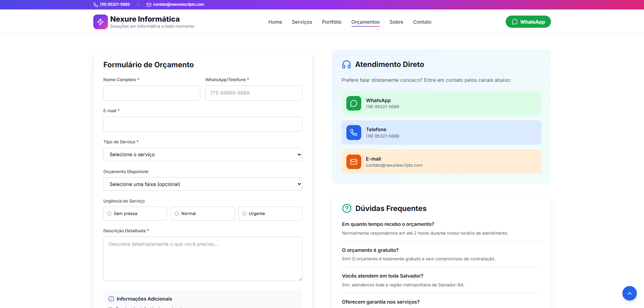Click the info icon beside Informações Adicionais
Screen dimensions: 644x308
pos(111,299)
